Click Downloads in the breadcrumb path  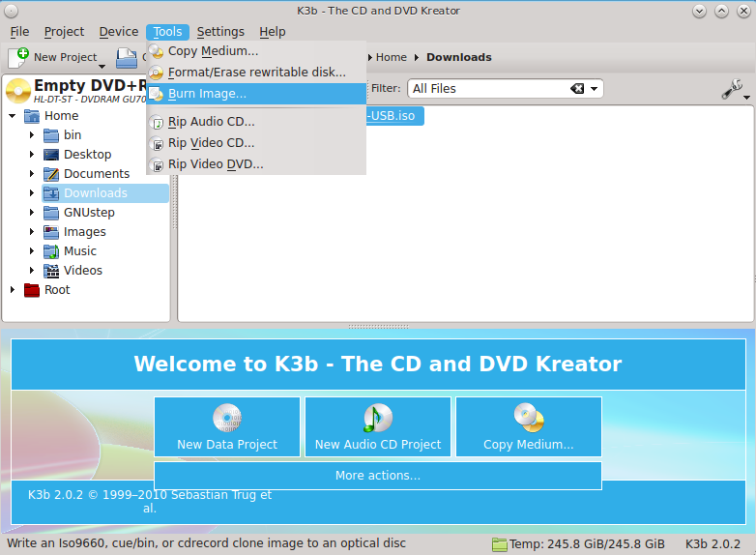click(458, 57)
